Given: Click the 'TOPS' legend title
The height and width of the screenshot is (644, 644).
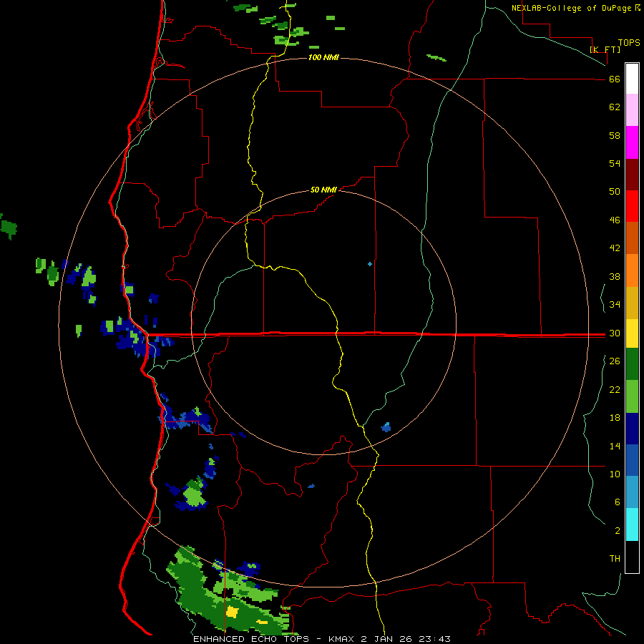Looking at the screenshot, I should [x=629, y=43].
